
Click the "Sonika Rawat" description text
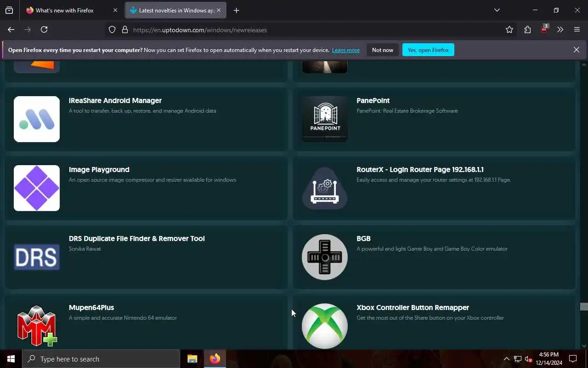[x=85, y=249]
